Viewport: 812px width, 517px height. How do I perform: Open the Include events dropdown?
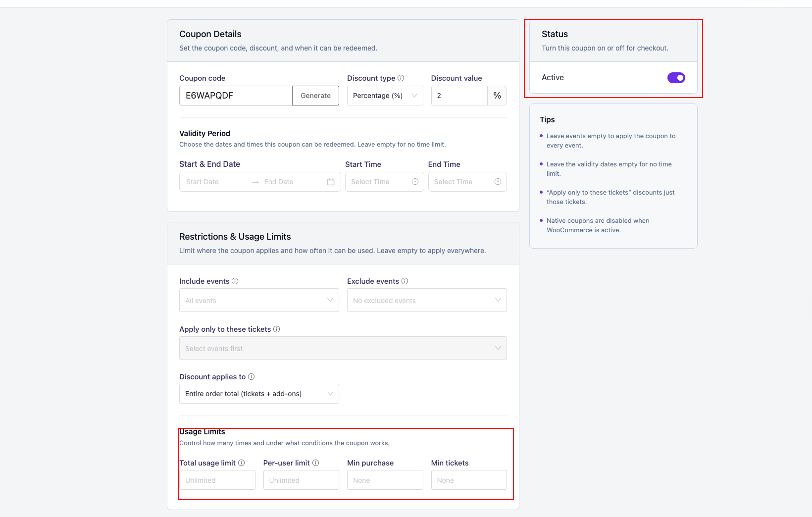(x=259, y=300)
